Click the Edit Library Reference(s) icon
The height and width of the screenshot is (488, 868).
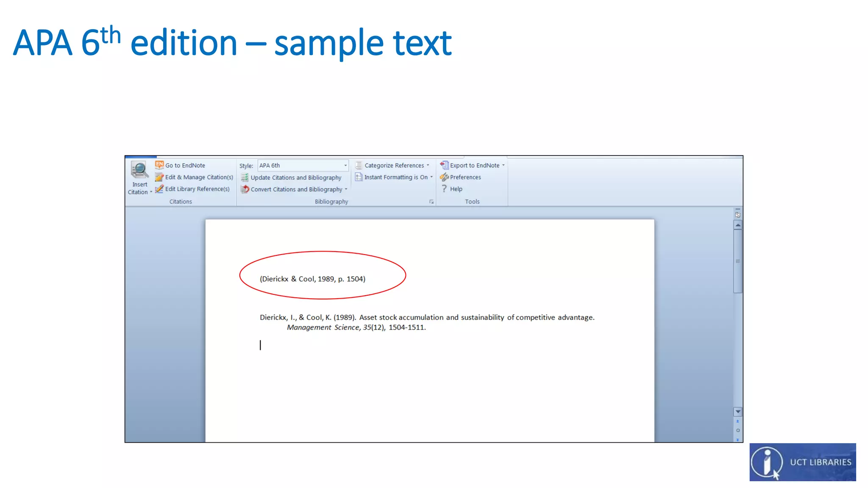coord(159,189)
